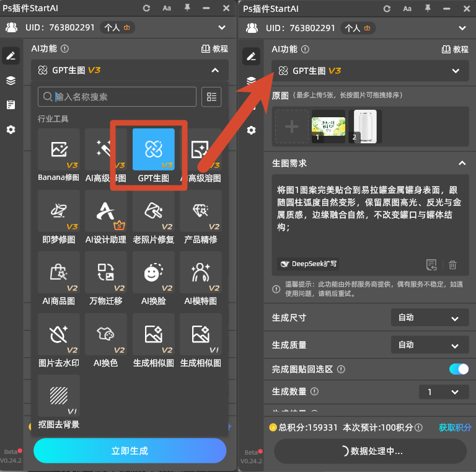Toggle the 完成图贴回选区 switch
This screenshot has width=476, height=472.
coord(459,369)
